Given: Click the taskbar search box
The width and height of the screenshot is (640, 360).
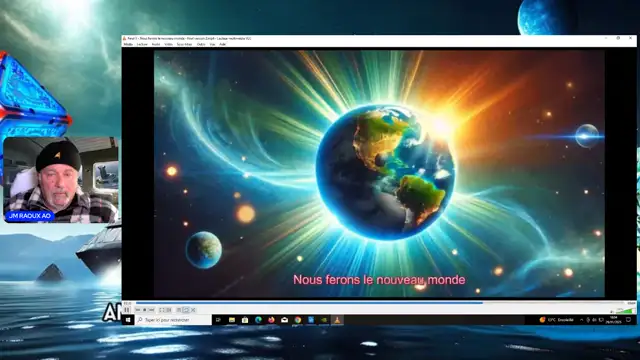Looking at the screenshot, I should [x=173, y=320].
